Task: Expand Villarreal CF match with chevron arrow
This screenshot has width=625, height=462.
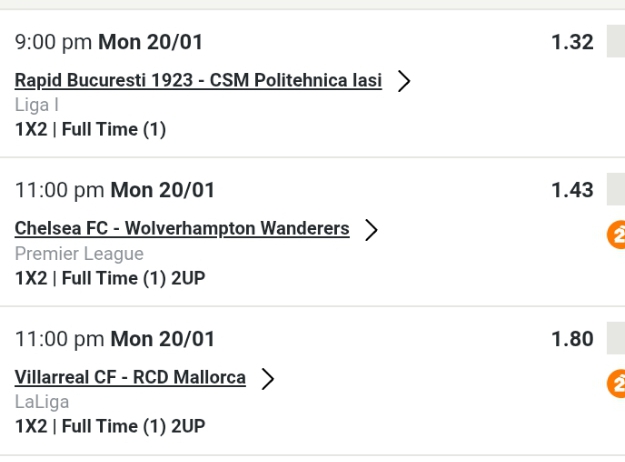Action: click(x=267, y=378)
